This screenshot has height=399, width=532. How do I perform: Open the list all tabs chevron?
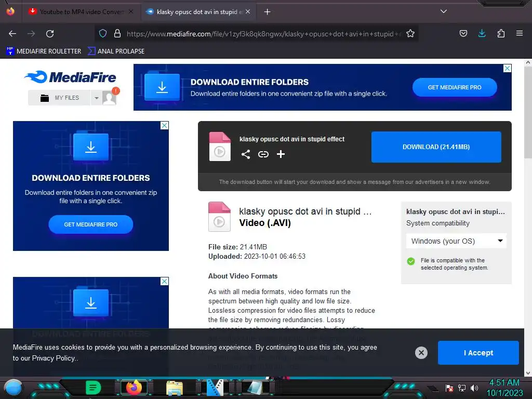tap(444, 11)
